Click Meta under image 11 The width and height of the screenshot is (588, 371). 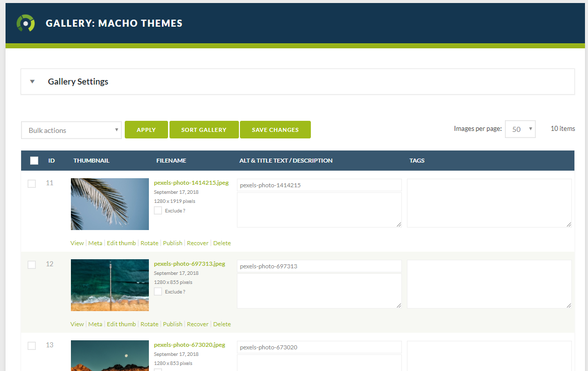tap(95, 243)
